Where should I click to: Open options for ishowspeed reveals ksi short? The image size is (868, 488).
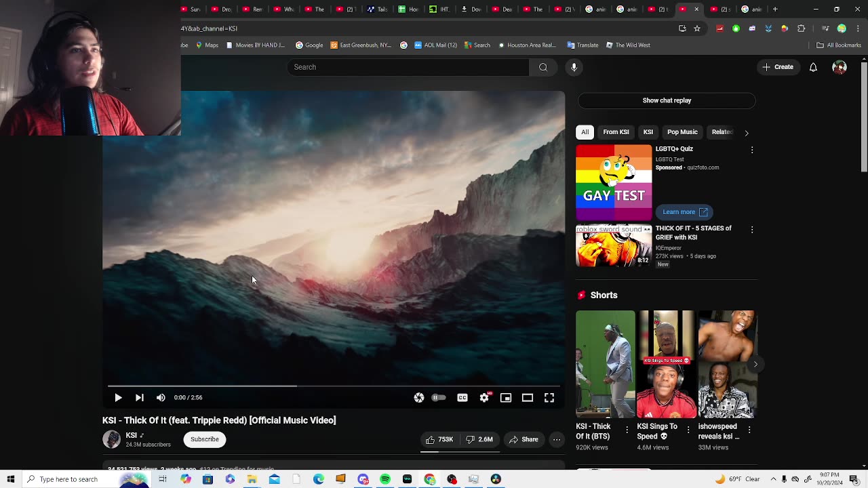click(x=749, y=430)
